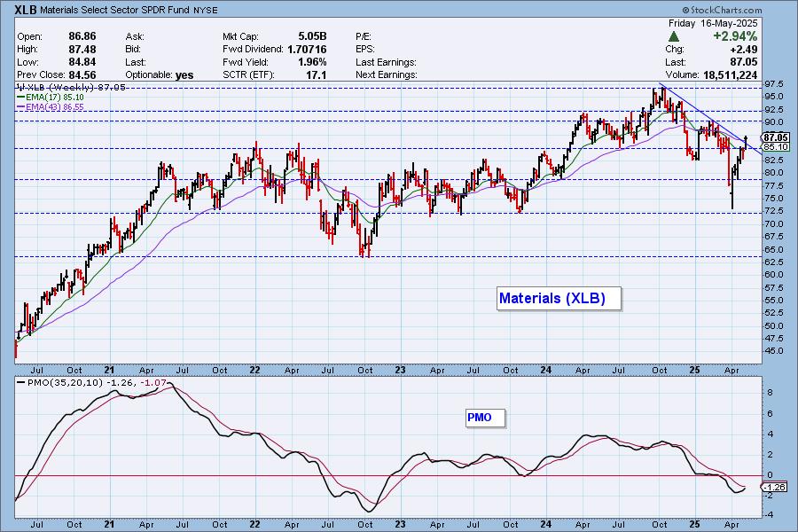Click the Prev Close value 84.56
This screenshot has width=798, height=532.
(82, 74)
